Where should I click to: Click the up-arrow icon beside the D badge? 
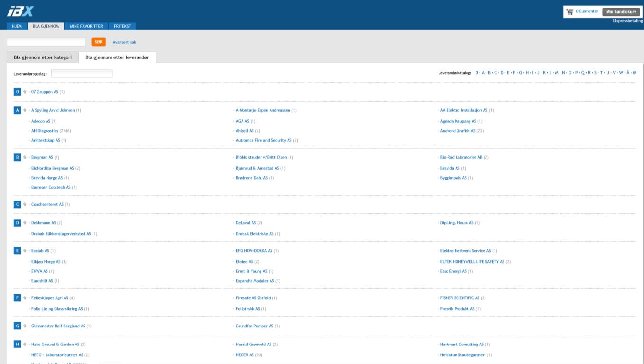coord(25,223)
